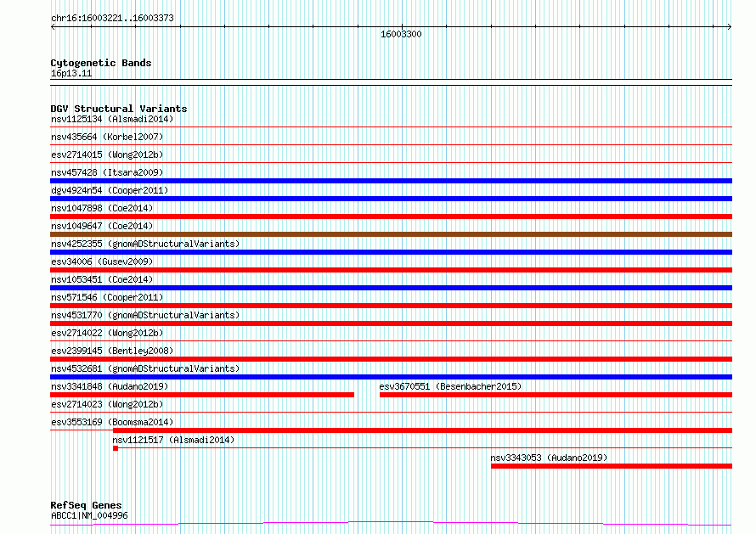The height and width of the screenshot is (534, 756).
Task: Select the nsv435664 (Korbel2007) variant label
Action: tap(107, 137)
